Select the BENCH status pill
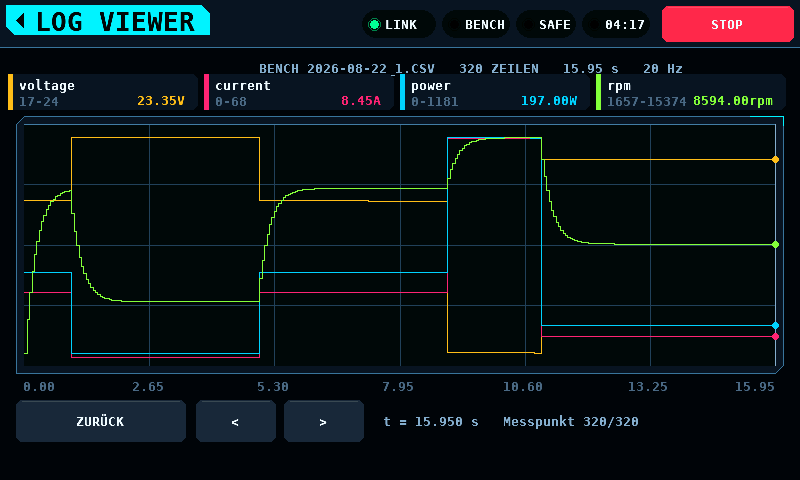 click(476, 24)
